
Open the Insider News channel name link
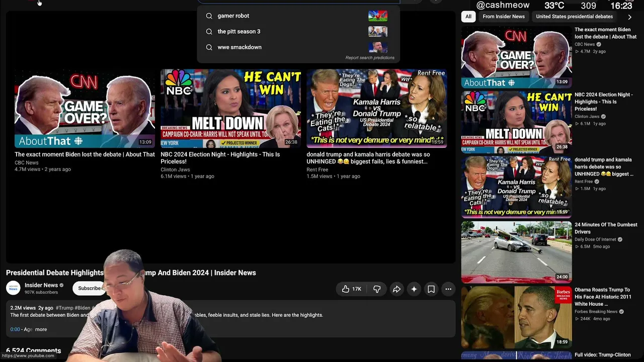pyautogui.click(x=41, y=285)
